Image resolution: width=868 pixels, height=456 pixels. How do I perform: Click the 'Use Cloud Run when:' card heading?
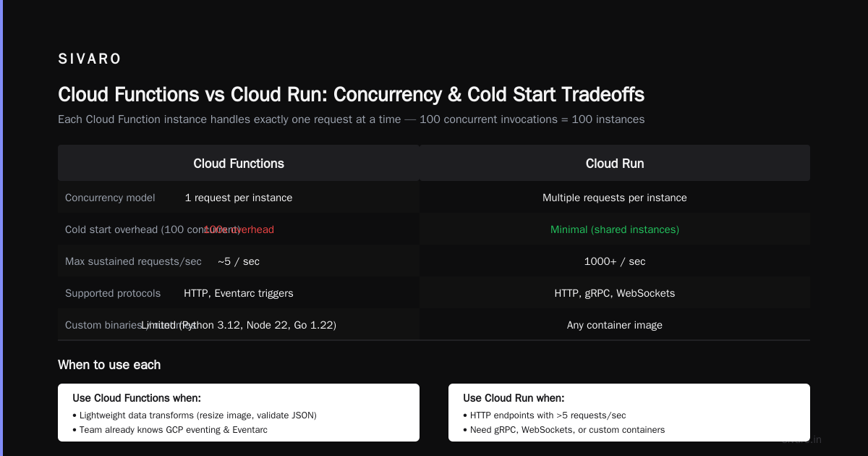(x=514, y=398)
